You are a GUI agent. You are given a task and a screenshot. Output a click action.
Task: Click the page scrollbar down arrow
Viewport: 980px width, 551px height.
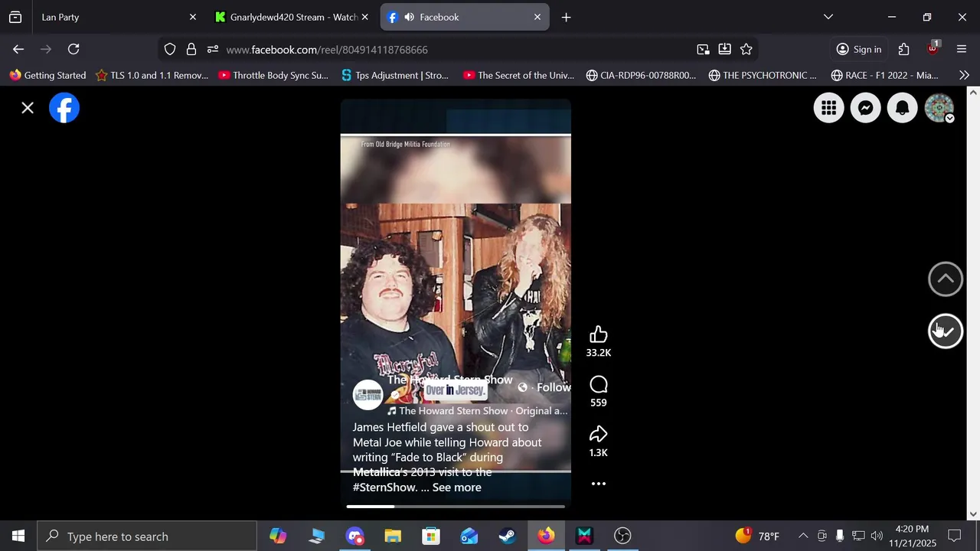pos(973,514)
